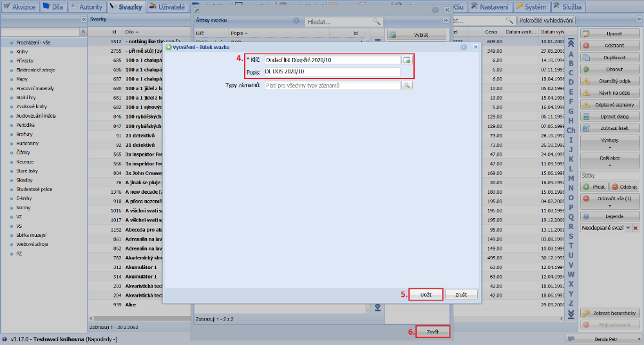Image resolution: width=644 pixels, height=345 pixels.
Task: Click the search magnifier in the Hledat box
Action: [x=377, y=22]
